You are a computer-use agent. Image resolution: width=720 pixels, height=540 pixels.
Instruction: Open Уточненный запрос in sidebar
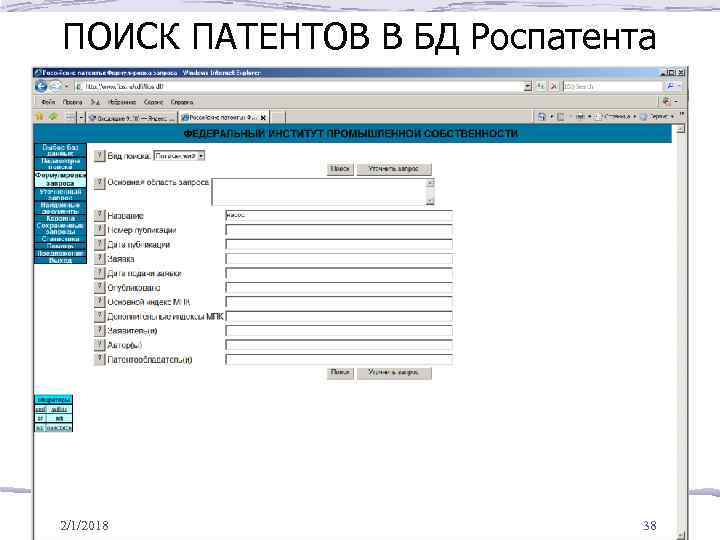pos(60,194)
